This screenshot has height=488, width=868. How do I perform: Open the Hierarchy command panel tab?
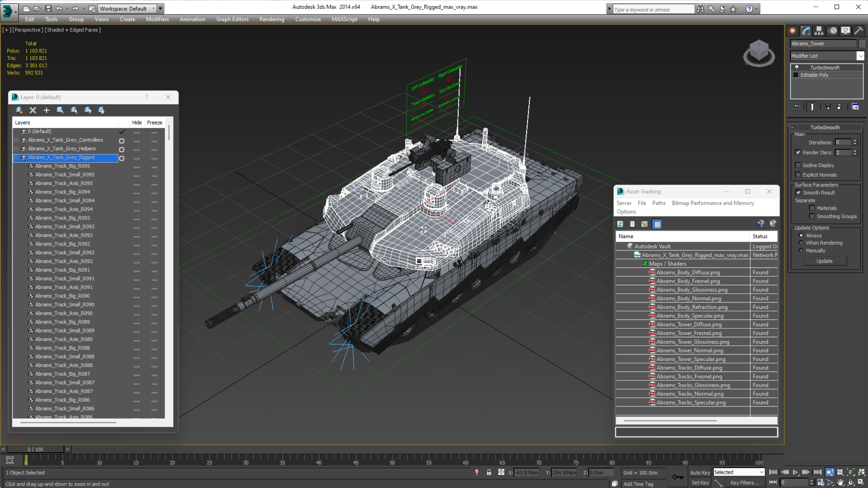[819, 31]
